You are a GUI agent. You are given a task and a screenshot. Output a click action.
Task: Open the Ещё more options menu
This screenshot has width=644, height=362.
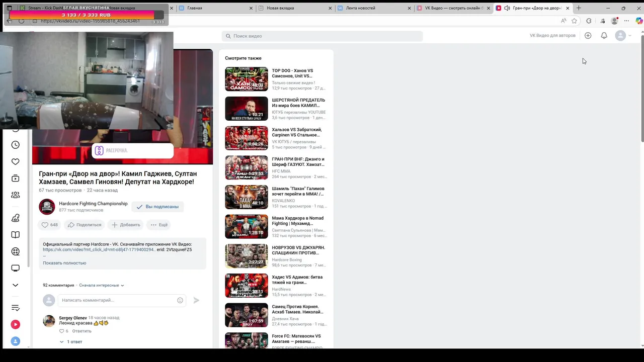point(159,225)
